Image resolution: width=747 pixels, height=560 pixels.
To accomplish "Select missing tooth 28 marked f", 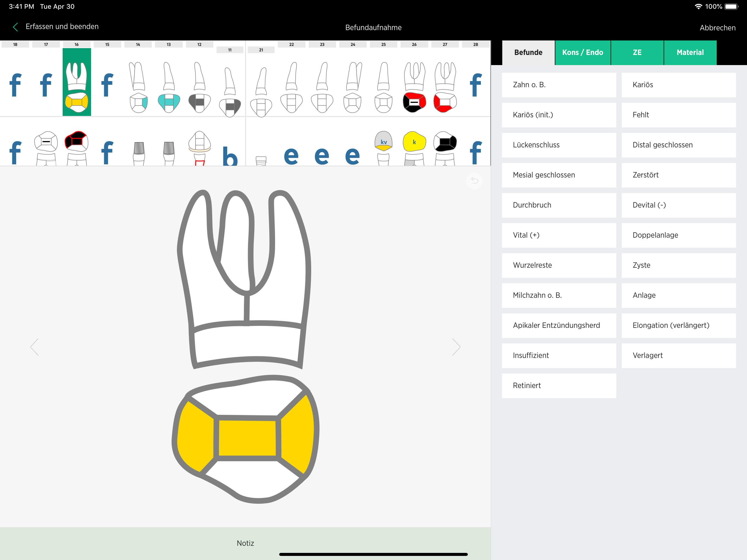I will pos(475,85).
